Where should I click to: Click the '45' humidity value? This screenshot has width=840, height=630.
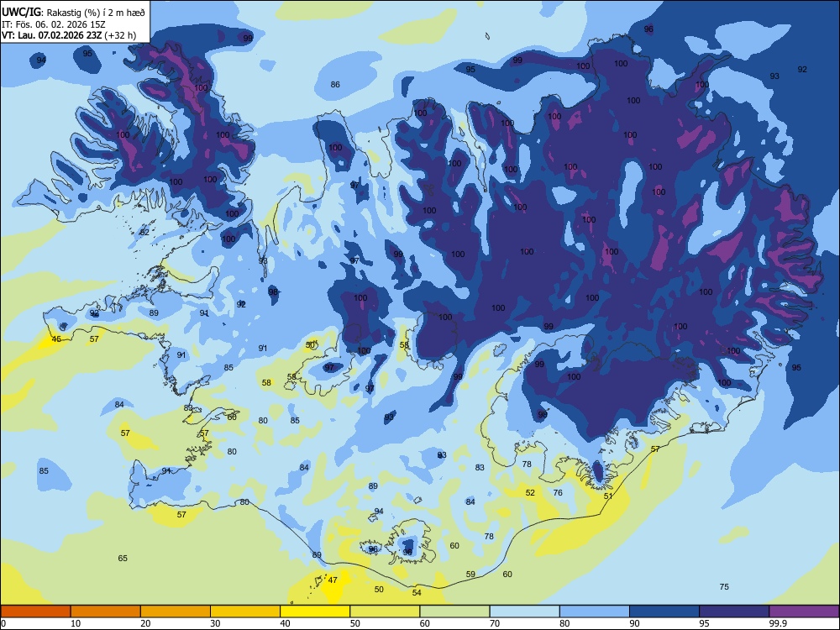pyautogui.click(x=56, y=339)
